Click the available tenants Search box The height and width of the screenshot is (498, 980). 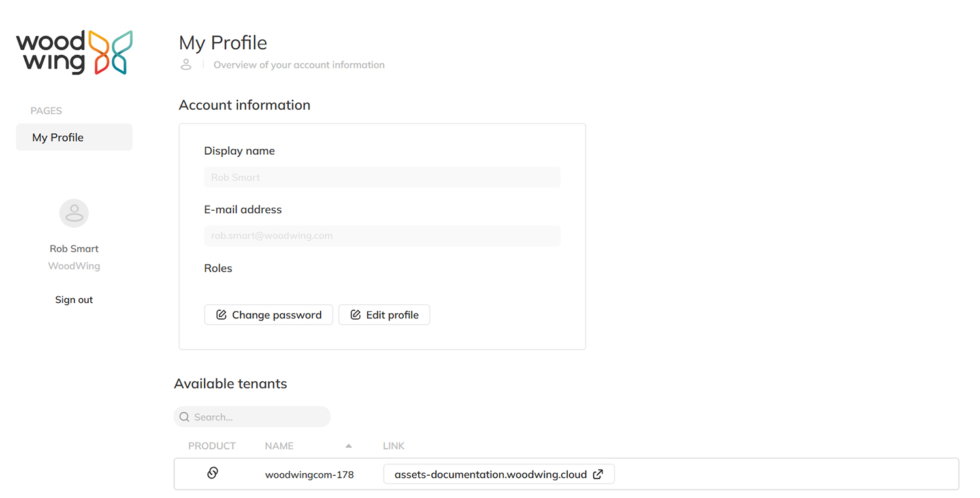coord(252,417)
